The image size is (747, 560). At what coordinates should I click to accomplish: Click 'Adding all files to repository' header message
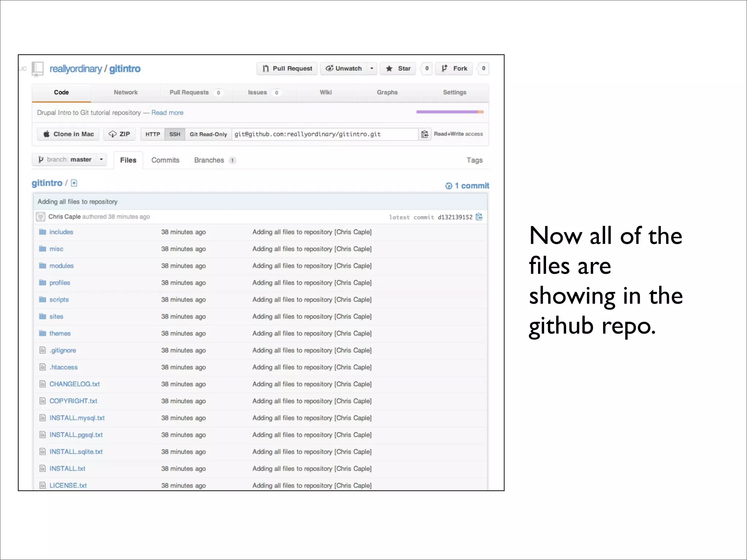click(x=78, y=202)
